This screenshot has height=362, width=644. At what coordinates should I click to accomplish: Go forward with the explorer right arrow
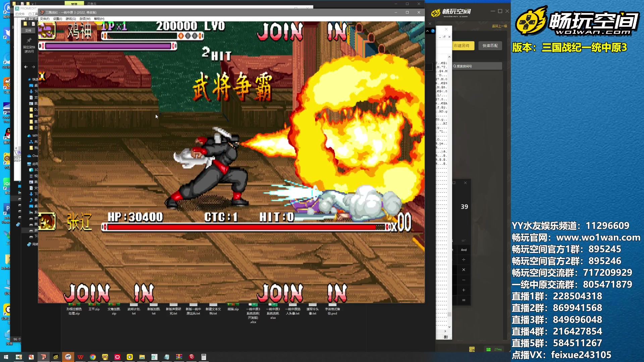coord(33,67)
